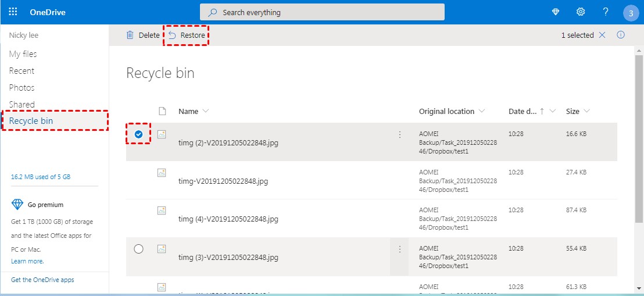Open the help question mark icon
Screen dimensions: 644x296
606,12
